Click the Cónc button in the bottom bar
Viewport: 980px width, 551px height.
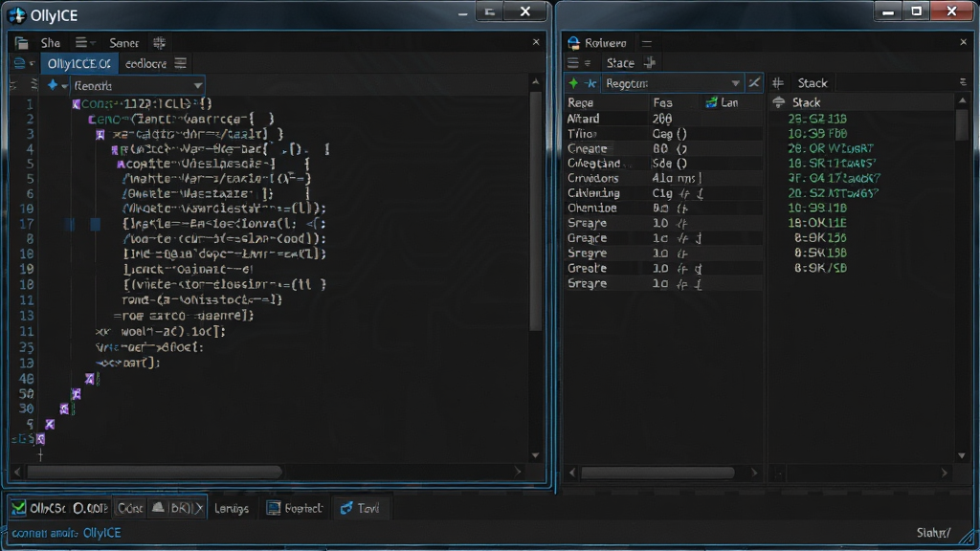tap(130, 509)
